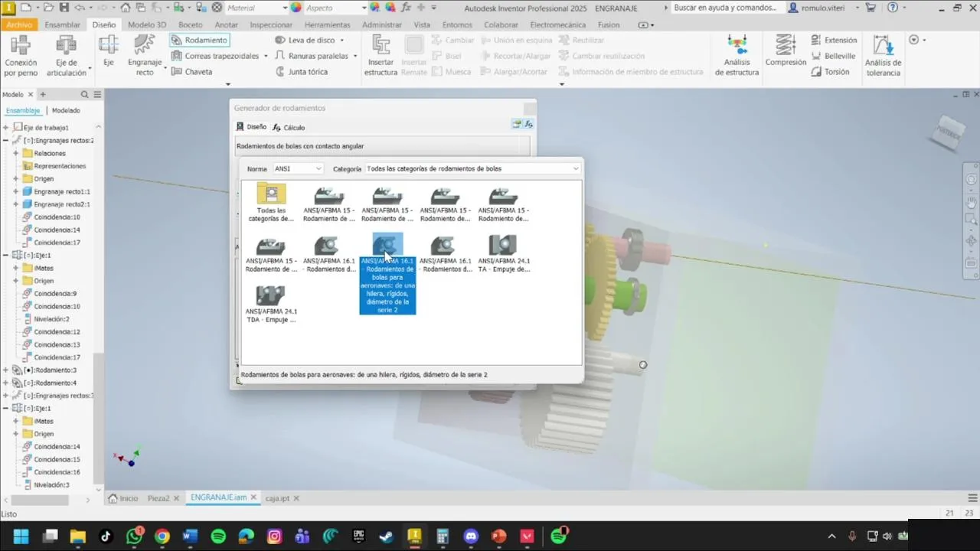Select the Junta tórica tool
Image resolution: width=980 pixels, height=551 pixels.
tap(301, 72)
